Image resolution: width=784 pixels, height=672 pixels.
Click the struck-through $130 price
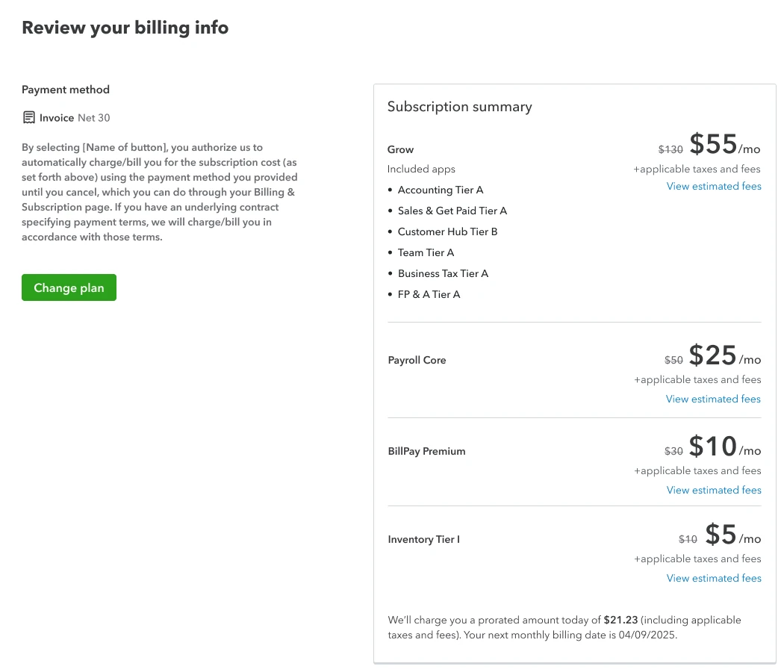point(671,149)
